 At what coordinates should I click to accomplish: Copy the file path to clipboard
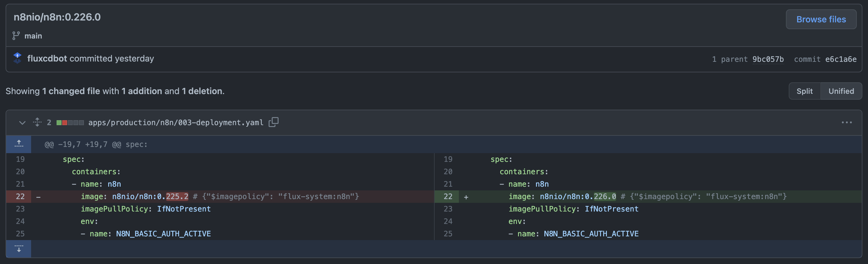click(273, 122)
